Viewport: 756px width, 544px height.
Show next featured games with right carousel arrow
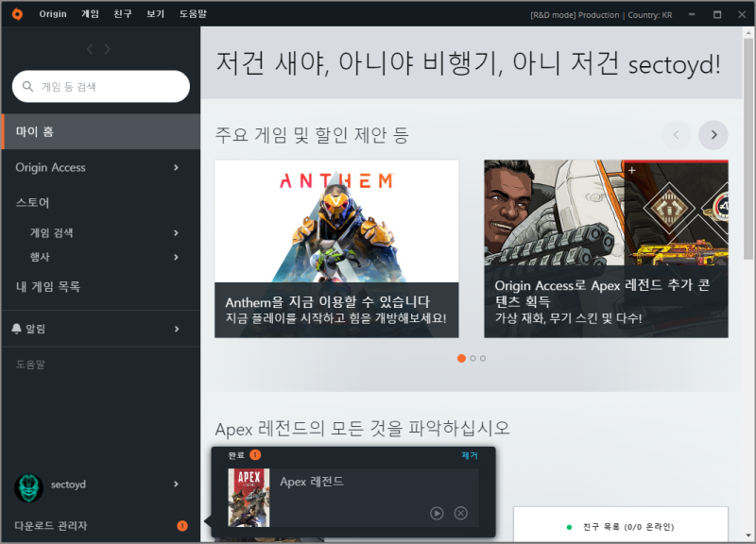tap(713, 135)
